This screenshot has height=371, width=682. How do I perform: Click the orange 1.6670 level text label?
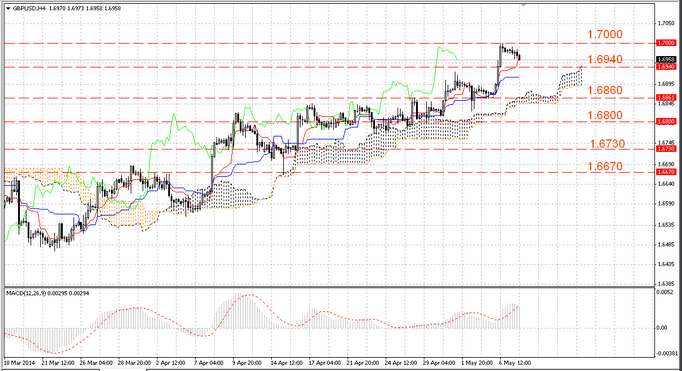(605, 166)
